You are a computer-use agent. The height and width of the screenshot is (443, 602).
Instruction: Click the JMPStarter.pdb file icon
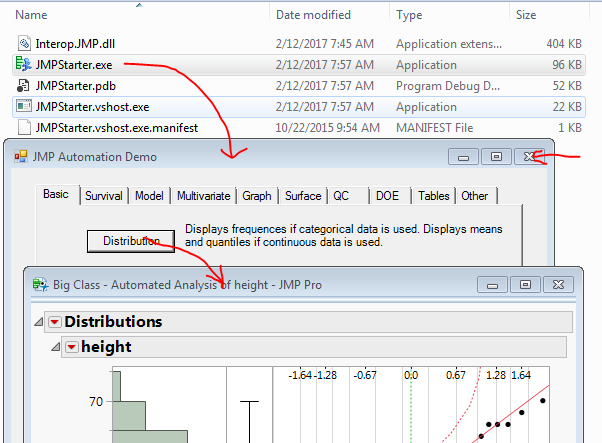pyautogui.click(x=23, y=86)
